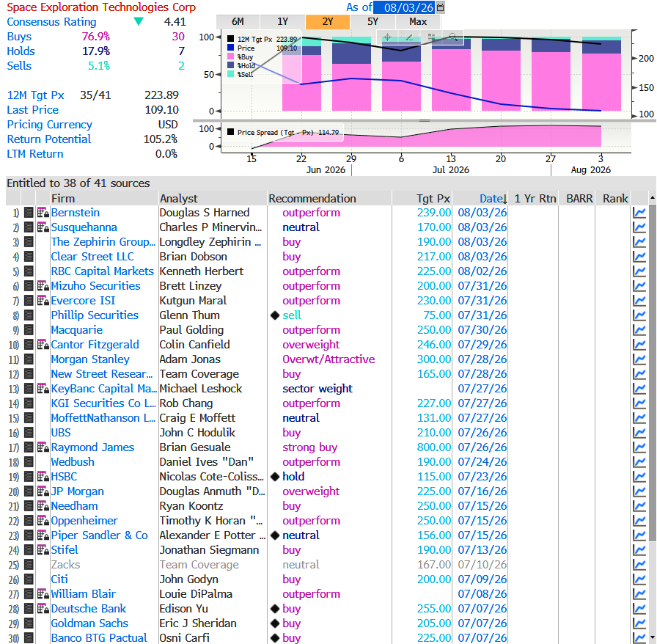Click the consensus rating down-arrow indicator
This screenshot has height=644, width=657.
[x=139, y=21]
